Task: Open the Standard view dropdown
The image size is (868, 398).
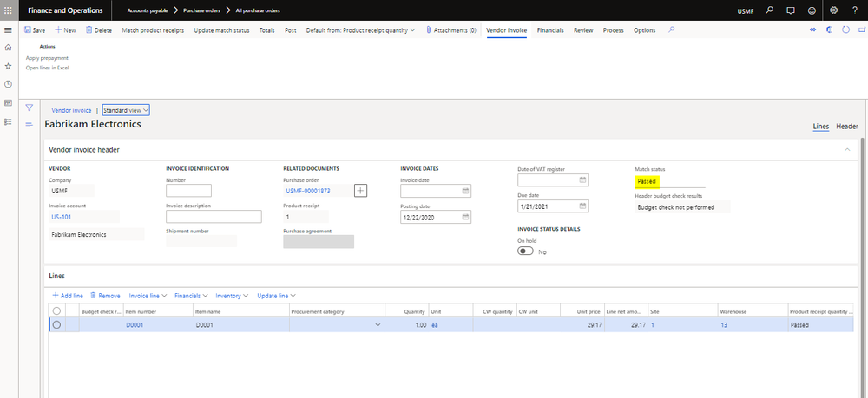Action: 126,110
